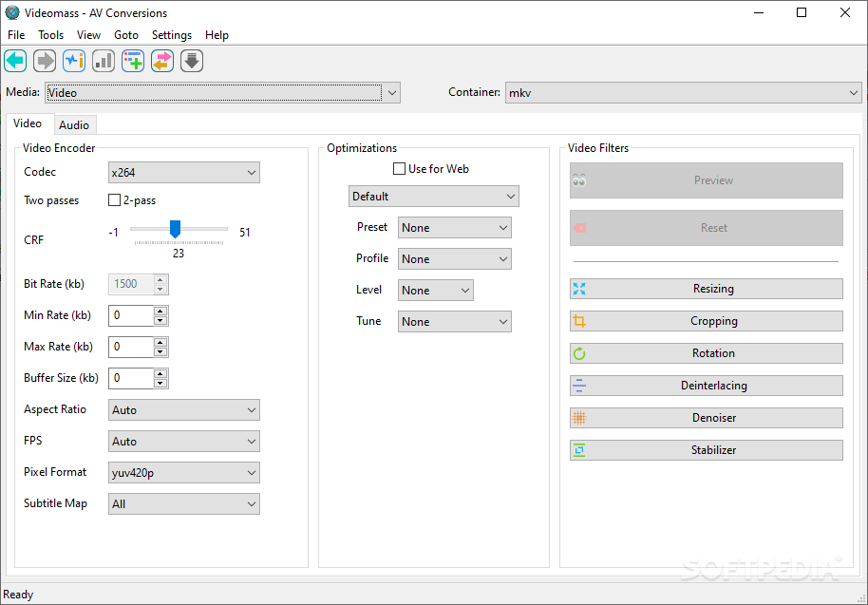Open the Stabilizer filter
The height and width of the screenshot is (605, 868).
click(x=707, y=450)
